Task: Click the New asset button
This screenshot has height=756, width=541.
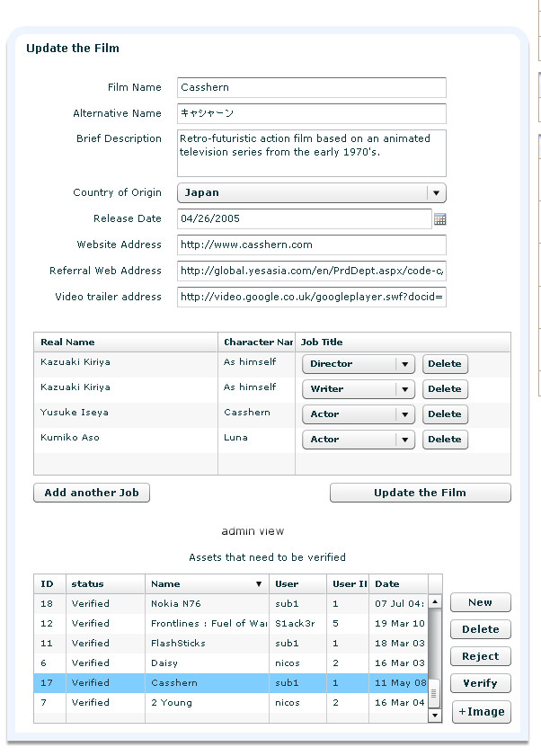Action: pos(481,603)
